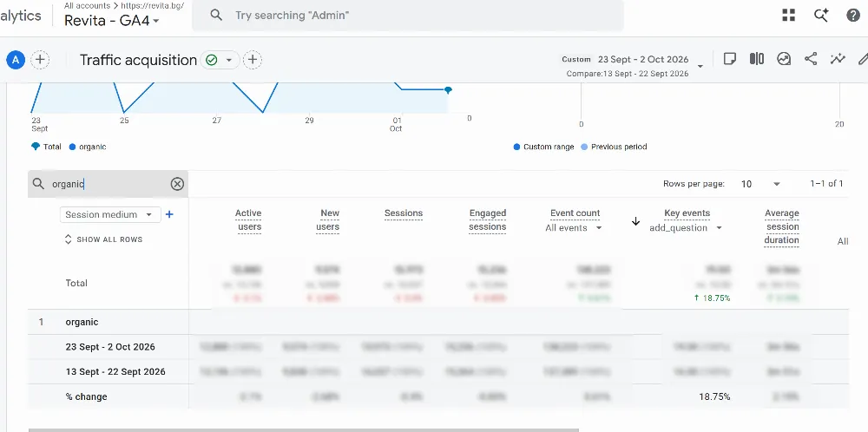The width and height of the screenshot is (868, 432).
Task: Open the annotations note icon
Action: coord(730,59)
